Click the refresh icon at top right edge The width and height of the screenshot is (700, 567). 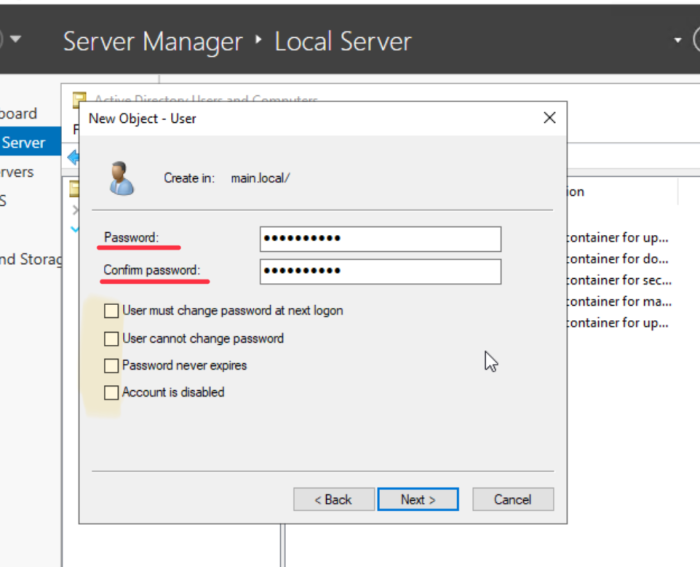[x=695, y=41]
